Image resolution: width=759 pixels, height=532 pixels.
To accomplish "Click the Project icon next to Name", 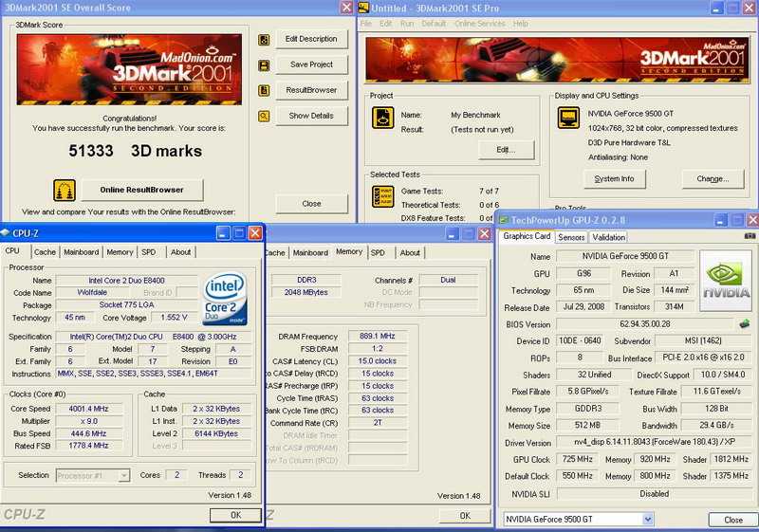I will [x=383, y=118].
